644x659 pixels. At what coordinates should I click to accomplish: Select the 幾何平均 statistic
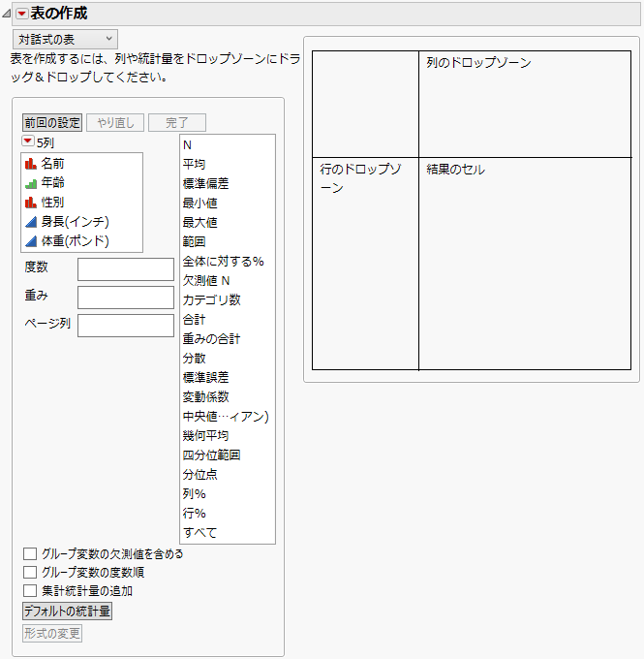pyautogui.click(x=228, y=436)
